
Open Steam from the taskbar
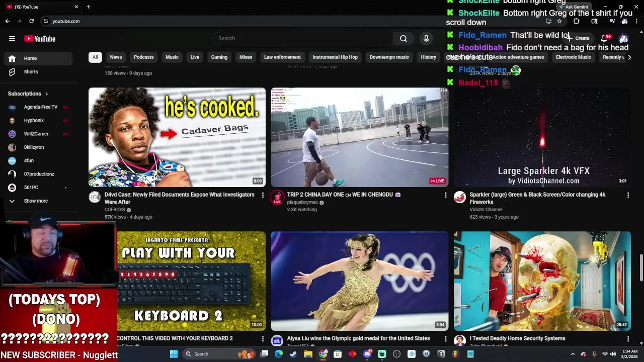293,354
